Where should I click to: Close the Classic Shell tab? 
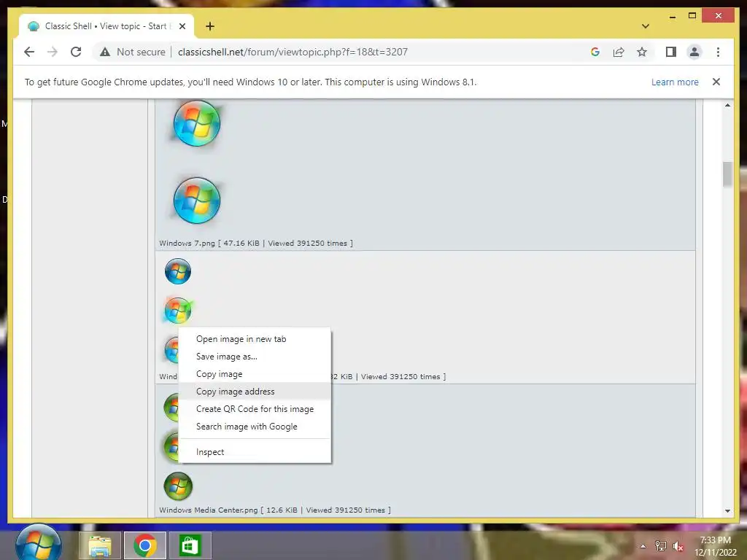182,26
